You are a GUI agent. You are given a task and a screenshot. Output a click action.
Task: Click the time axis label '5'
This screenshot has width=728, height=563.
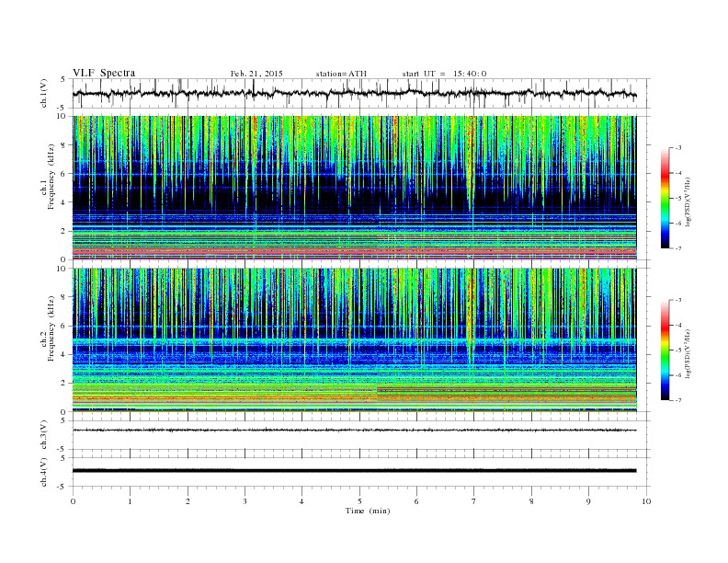click(x=359, y=501)
